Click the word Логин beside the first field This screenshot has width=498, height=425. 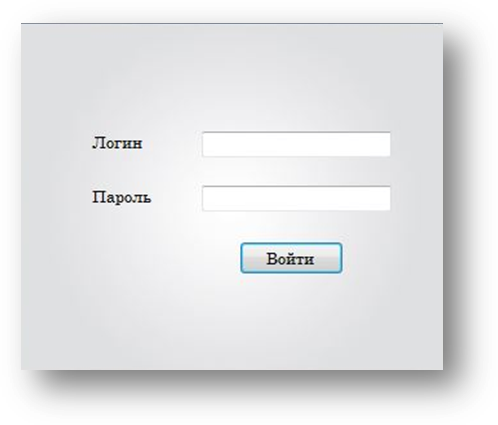tap(117, 143)
